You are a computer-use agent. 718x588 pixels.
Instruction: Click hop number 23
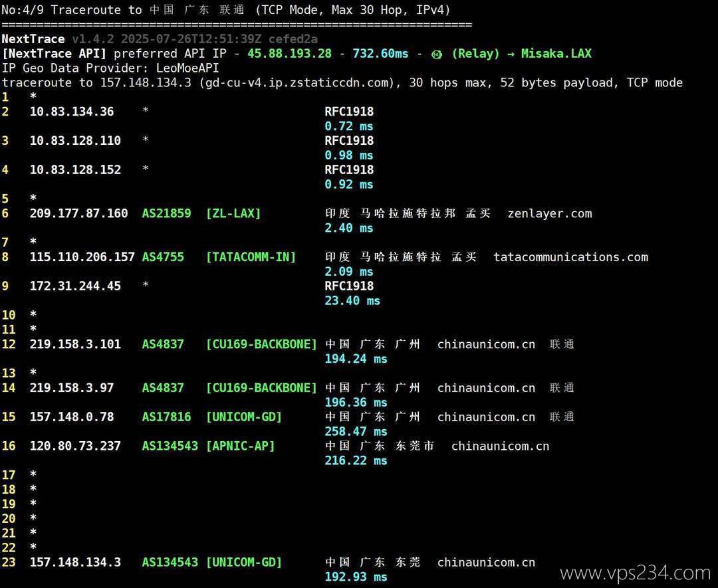[x=9, y=562]
